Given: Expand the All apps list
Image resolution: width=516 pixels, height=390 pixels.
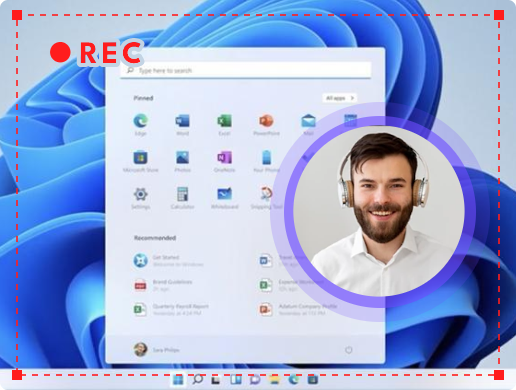Looking at the screenshot, I should (x=339, y=98).
